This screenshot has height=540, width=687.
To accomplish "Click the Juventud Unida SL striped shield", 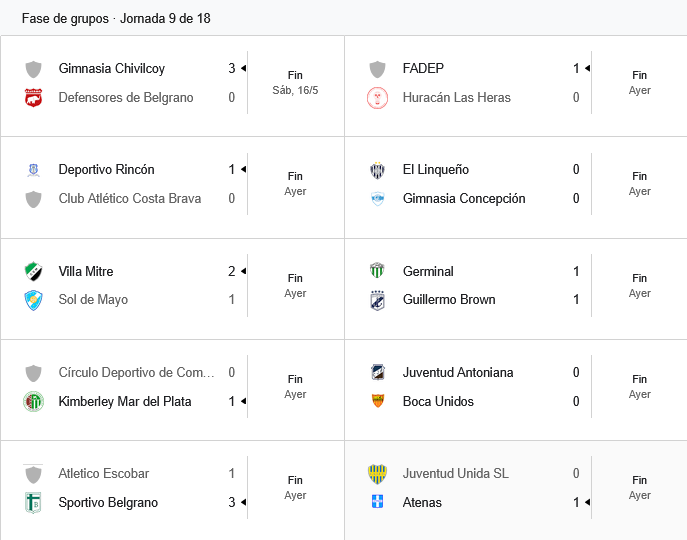I will (377, 473).
